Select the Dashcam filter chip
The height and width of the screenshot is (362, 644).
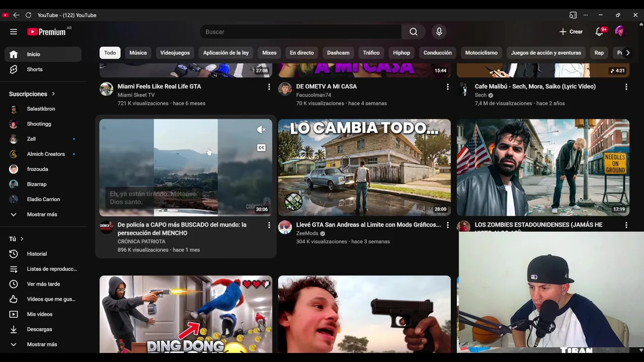[338, 53]
